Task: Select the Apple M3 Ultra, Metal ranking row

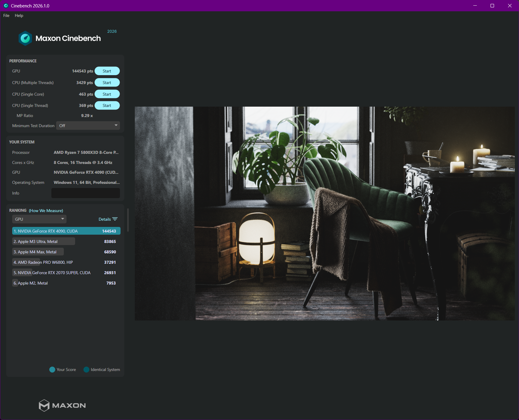Action: click(66, 241)
